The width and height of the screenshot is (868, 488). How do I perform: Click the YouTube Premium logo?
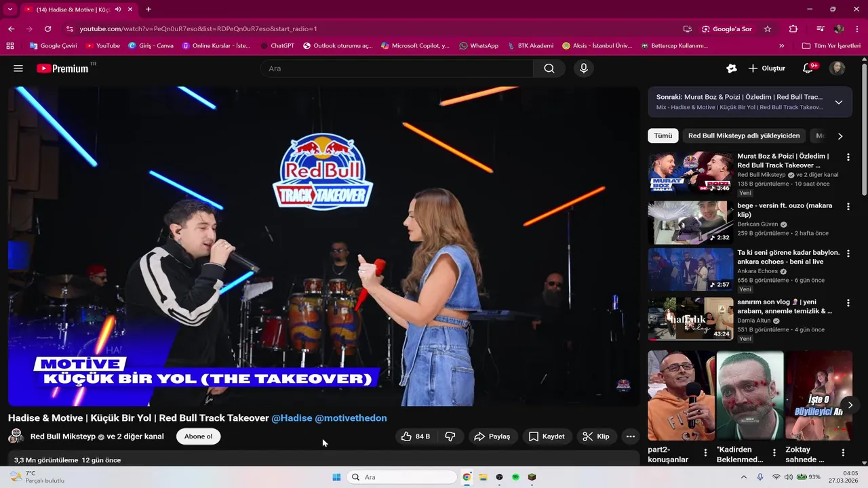[62, 68]
